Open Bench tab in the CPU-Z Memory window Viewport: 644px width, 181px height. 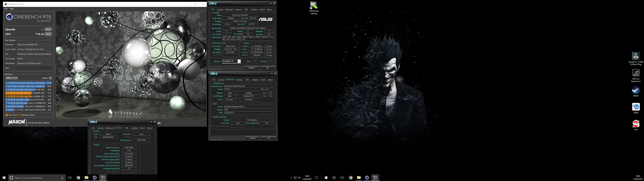(143, 128)
